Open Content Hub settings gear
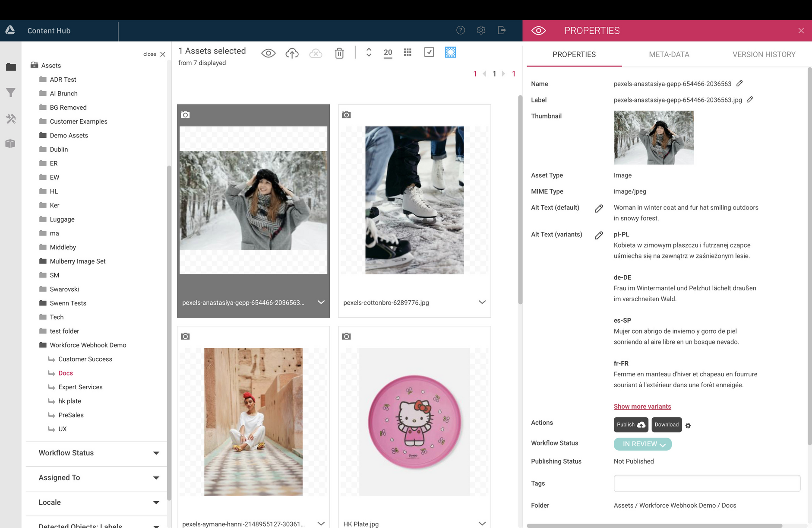The height and width of the screenshot is (528, 812). click(481, 30)
